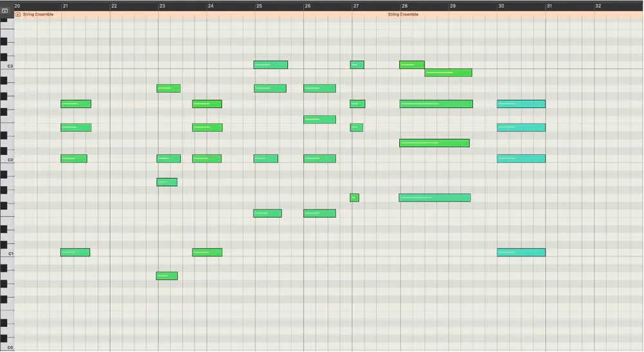This screenshot has width=644, height=352.
Task: Select the B2 note starting mid bar 28
Action: coord(448,73)
